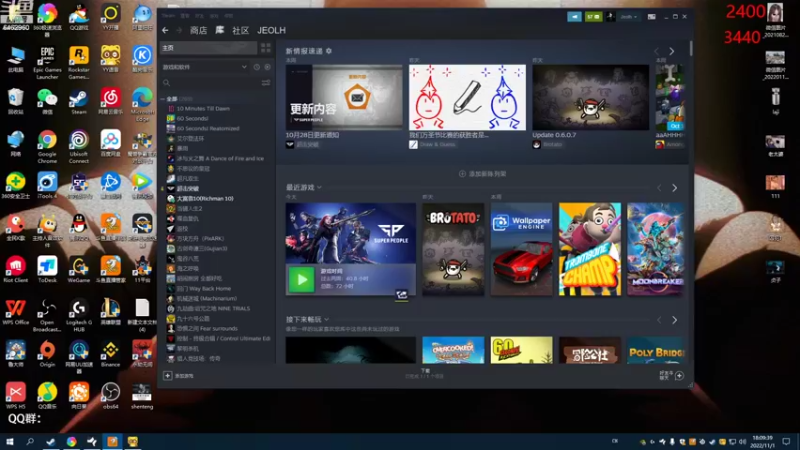Open the Community tab in Steam
The image size is (800, 450).
point(240,31)
